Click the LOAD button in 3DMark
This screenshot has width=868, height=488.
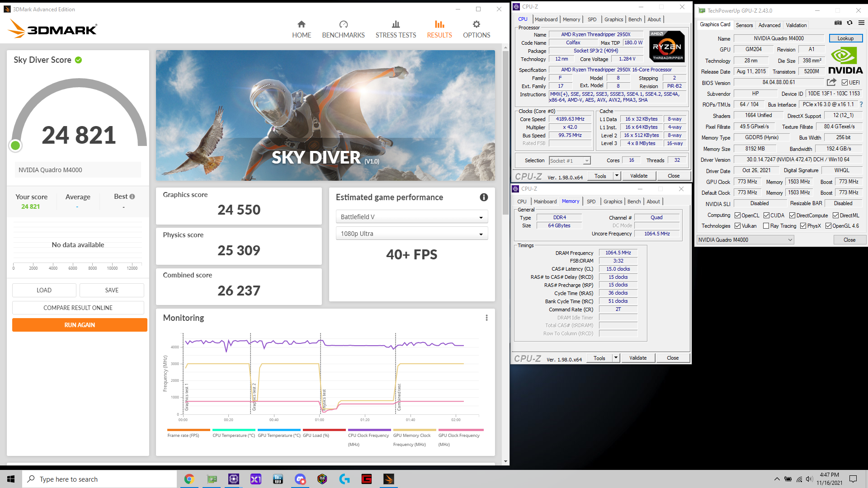pyautogui.click(x=44, y=290)
